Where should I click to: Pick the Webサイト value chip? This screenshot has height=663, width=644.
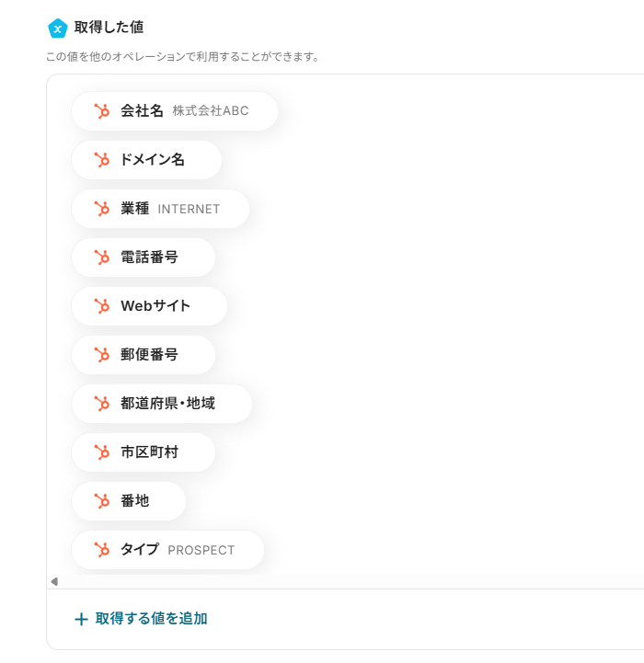coord(149,305)
